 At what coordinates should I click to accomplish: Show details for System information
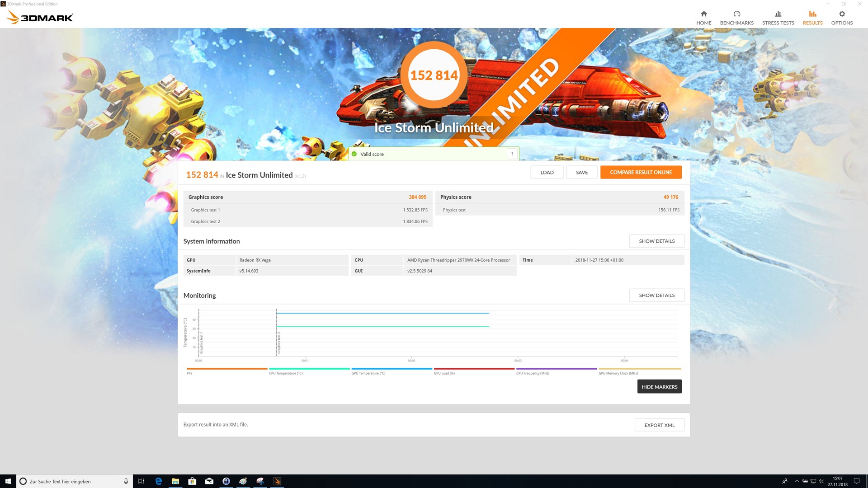[x=656, y=241]
